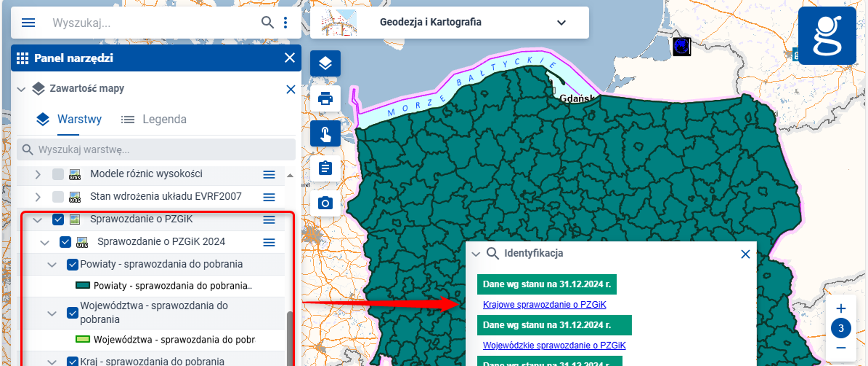
Task: Activate the identify pointer tool
Action: pyautogui.click(x=325, y=133)
